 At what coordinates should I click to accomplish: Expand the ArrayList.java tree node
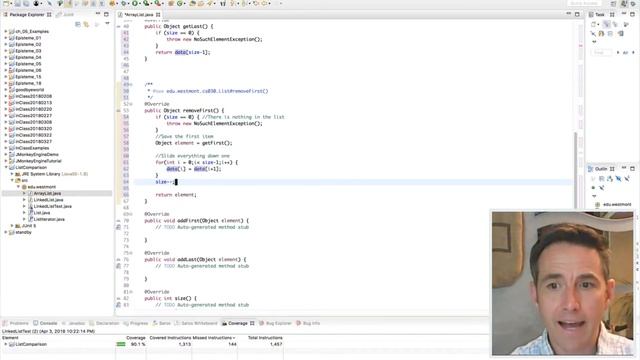click(24, 193)
